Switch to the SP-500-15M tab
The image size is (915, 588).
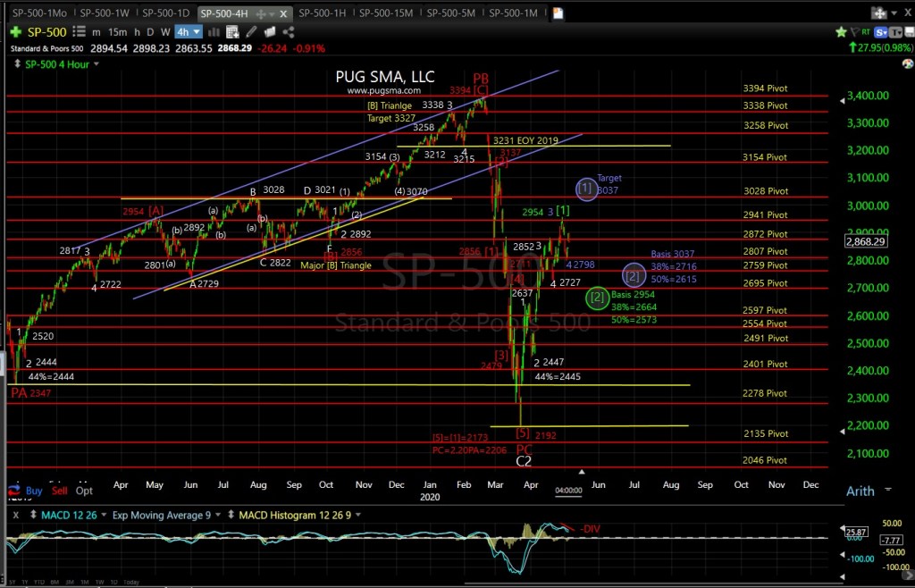386,13
